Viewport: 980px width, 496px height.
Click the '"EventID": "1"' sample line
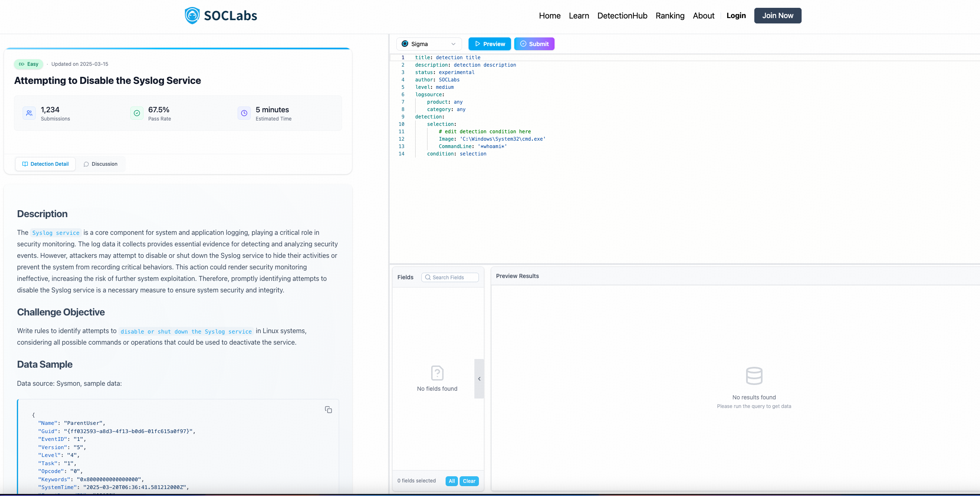click(x=62, y=439)
